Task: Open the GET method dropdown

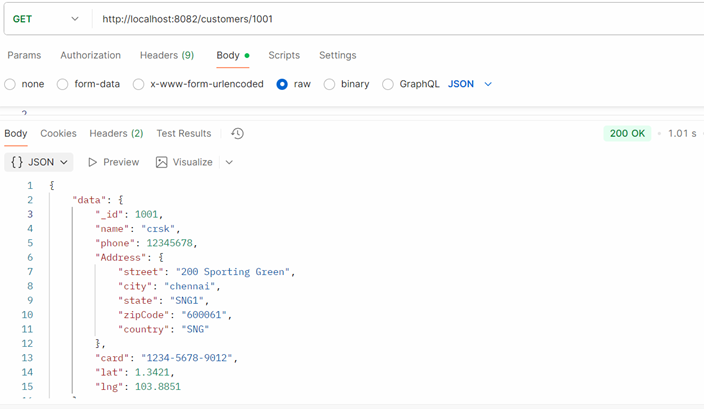Action: (x=45, y=19)
